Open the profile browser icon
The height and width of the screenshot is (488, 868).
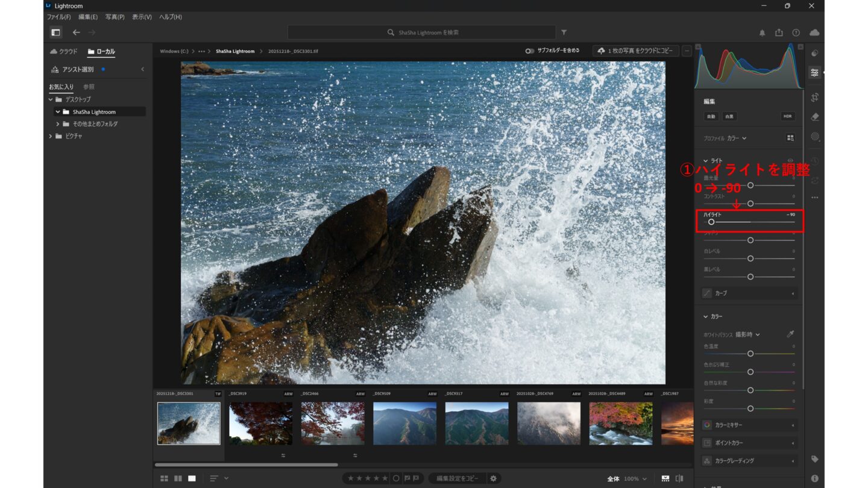coord(790,138)
